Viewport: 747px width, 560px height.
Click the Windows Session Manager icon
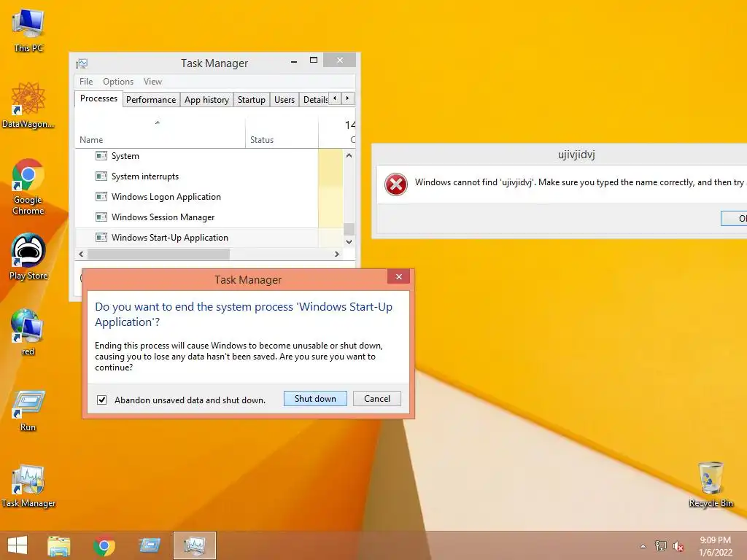(101, 217)
